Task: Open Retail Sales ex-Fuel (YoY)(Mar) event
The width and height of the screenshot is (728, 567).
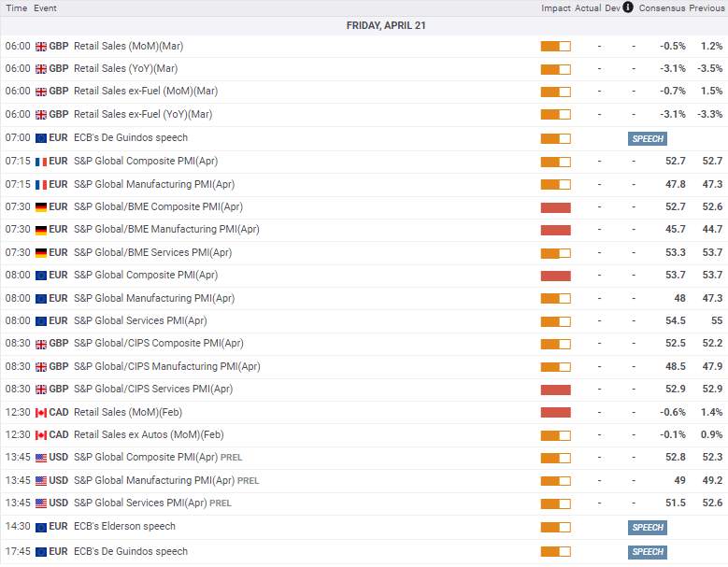Action: point(143,114)
